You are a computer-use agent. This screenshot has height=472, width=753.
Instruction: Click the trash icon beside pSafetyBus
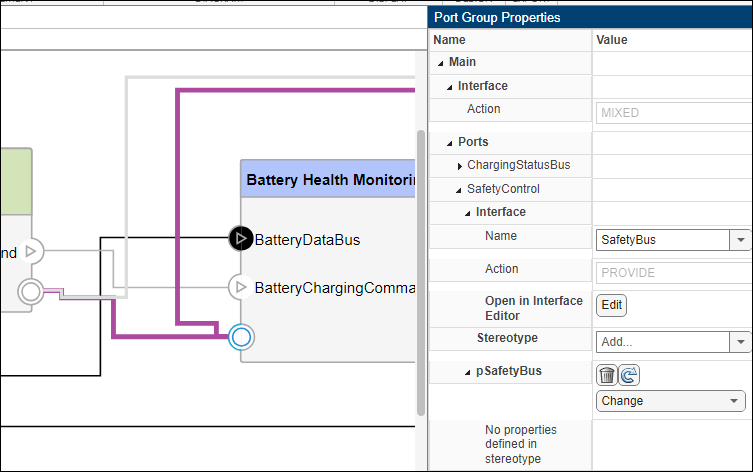click(x=607, y=375)
